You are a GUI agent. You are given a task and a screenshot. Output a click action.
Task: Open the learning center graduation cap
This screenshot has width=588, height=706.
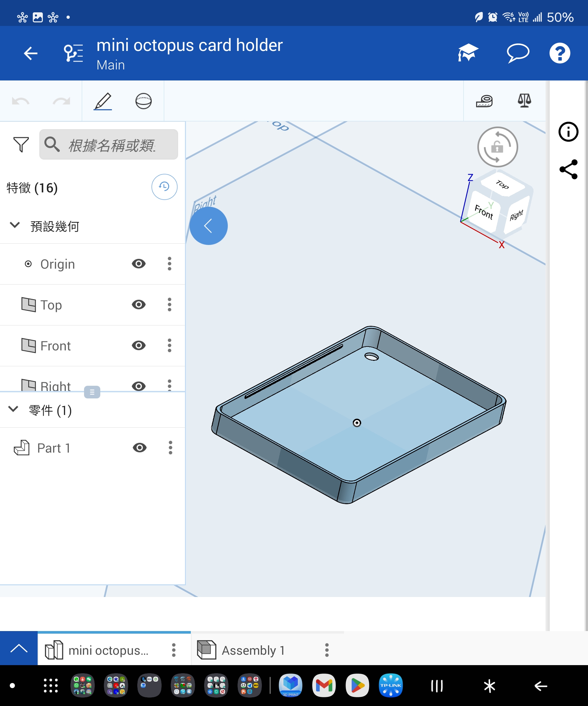pyautogui.click(x=468, y=53)
